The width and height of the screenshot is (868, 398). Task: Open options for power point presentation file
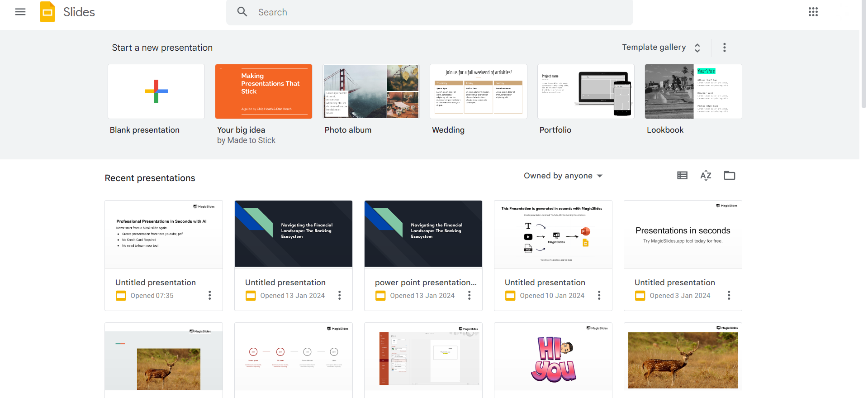click(470, 295)
